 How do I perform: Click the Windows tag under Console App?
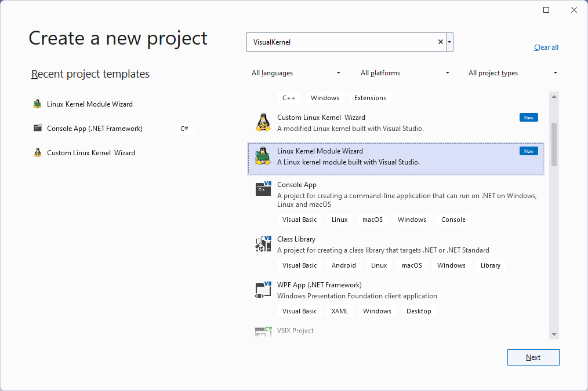pos(412,220)
